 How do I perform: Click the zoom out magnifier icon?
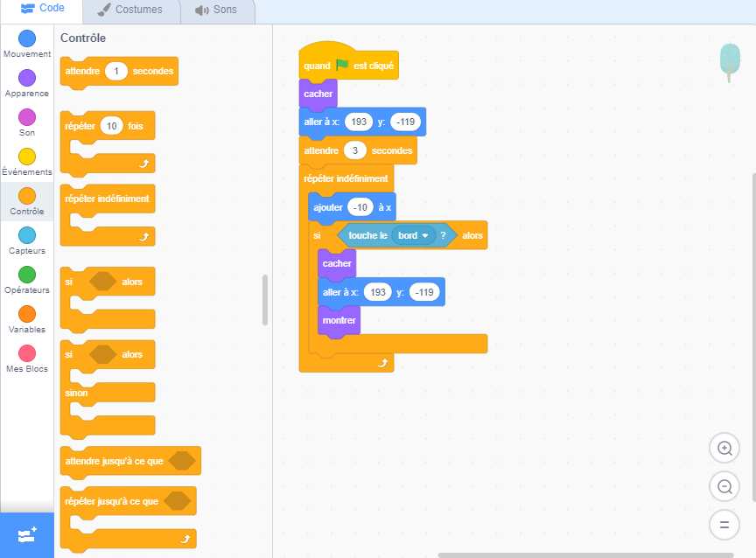tap(724, 486)
